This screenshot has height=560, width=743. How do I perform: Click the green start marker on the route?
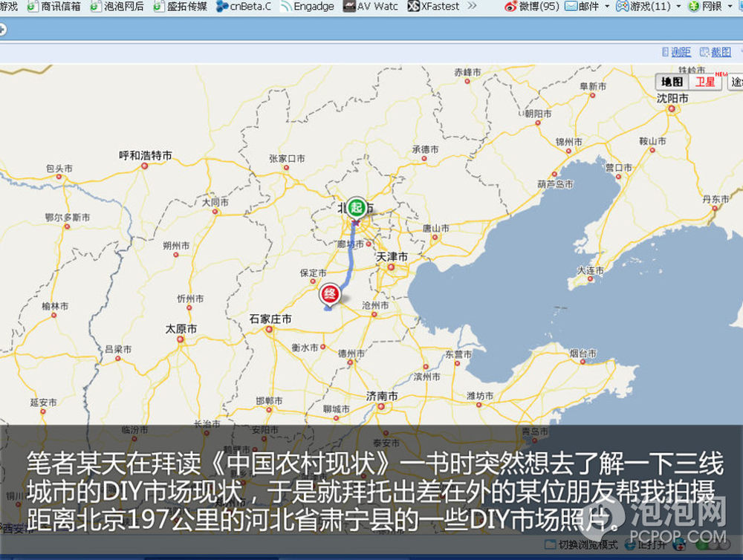[357, 207]
